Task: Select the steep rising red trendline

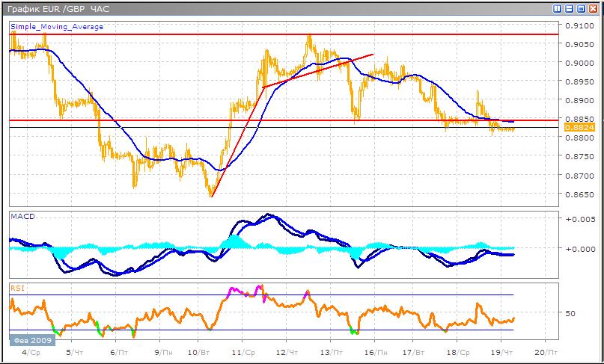Action: click(236, 144)
